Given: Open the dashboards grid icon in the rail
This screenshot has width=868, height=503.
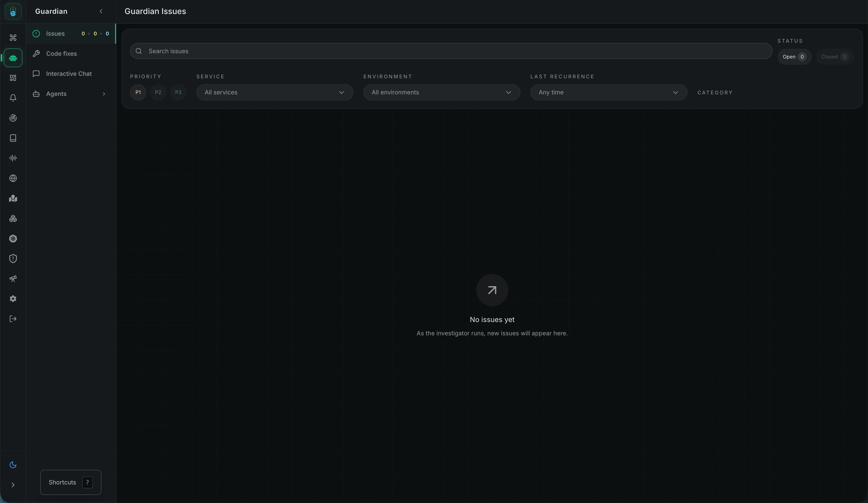Looking at the screenshot, I should 13,78.
